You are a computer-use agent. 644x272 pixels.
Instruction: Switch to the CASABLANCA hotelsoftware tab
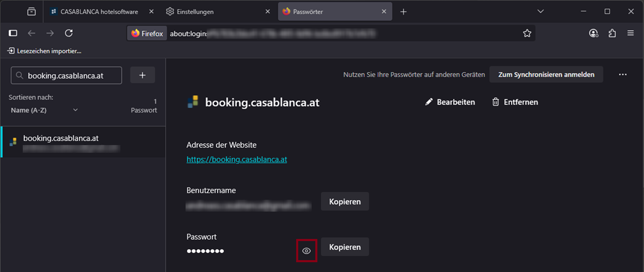(99, 11)
